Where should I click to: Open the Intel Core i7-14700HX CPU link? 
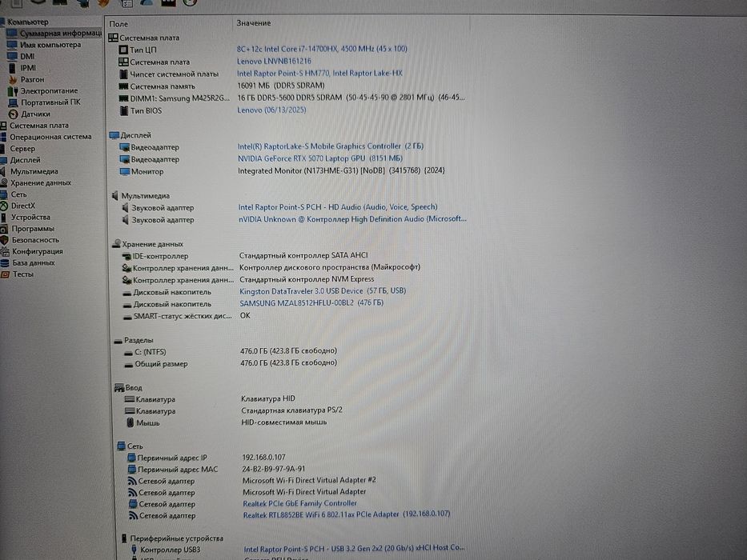coord(322,49)
